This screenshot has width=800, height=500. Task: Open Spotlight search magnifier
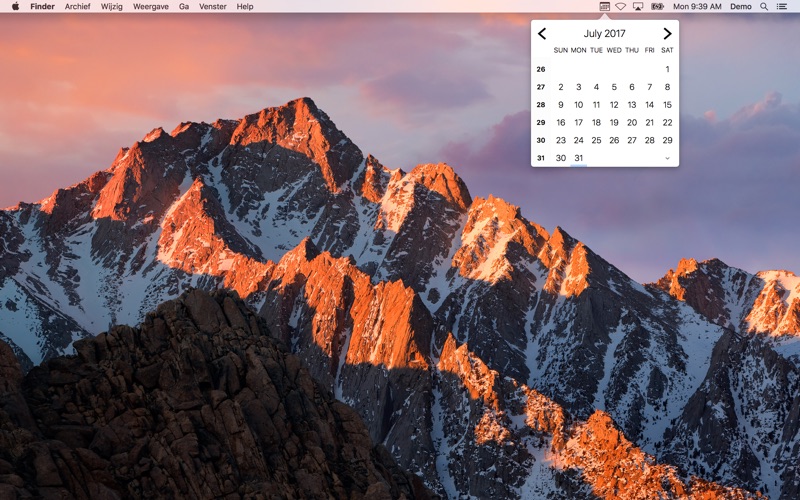point(764,6)
